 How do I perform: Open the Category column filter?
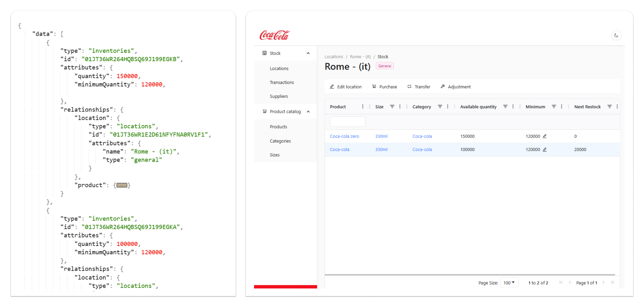click(x=440, y=107)
